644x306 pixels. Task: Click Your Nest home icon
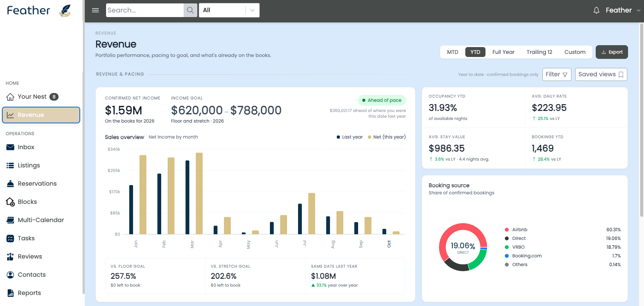tap(10, 97)
